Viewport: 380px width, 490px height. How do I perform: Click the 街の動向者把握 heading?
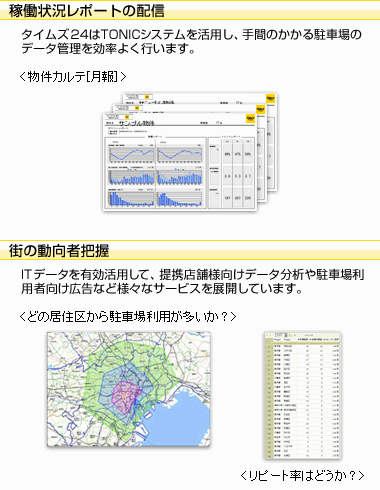59,251
